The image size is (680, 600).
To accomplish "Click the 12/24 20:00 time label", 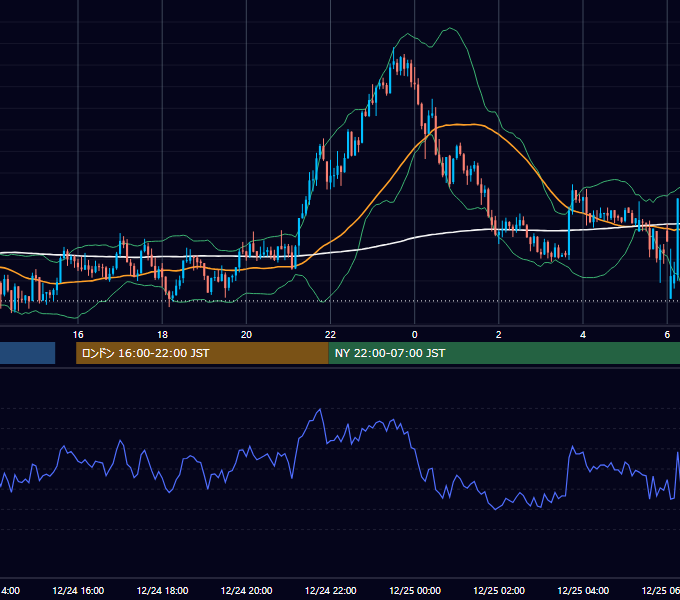I will (x=246, y=590).
